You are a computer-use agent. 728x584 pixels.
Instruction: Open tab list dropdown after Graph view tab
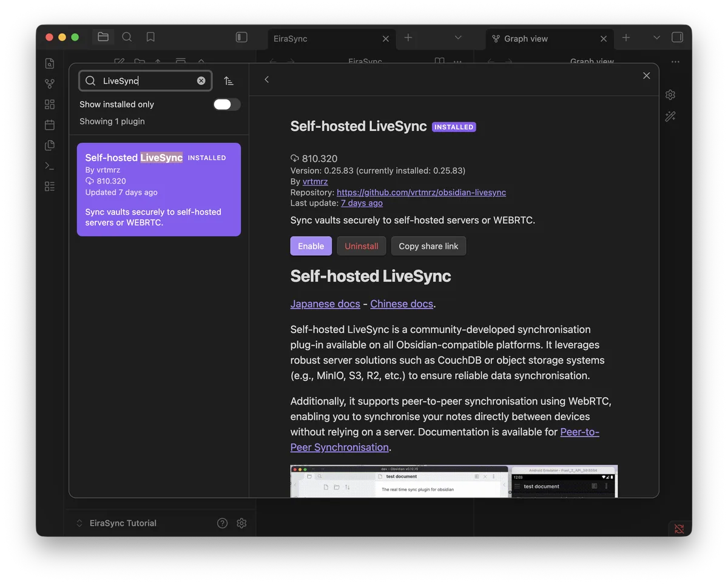(x=656, y=38)
